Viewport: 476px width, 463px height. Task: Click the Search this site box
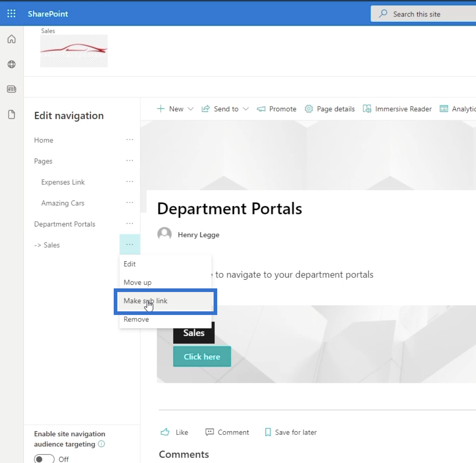424,14
